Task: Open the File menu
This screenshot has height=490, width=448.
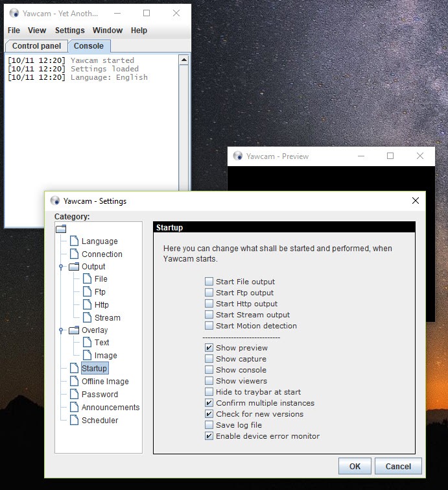Action: pos(14,31)
